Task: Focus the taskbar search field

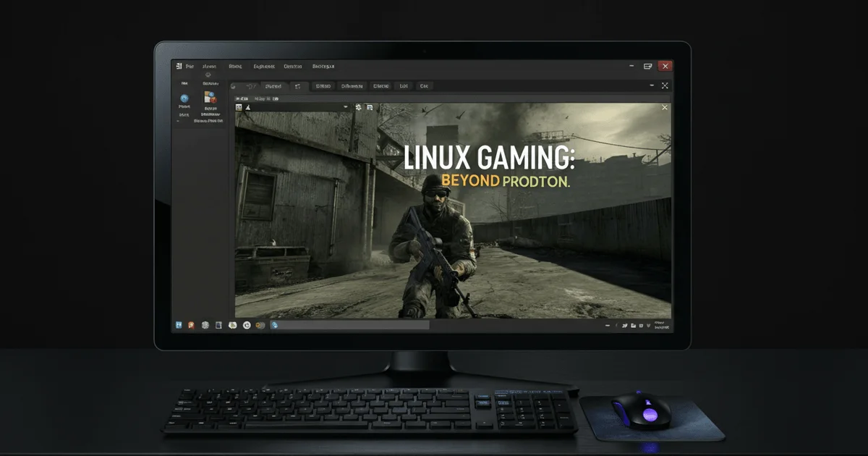Action: (x=349, y=326)
